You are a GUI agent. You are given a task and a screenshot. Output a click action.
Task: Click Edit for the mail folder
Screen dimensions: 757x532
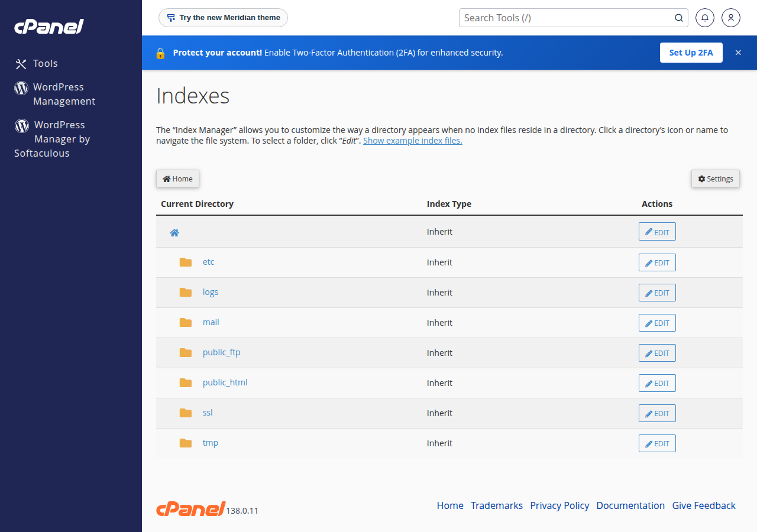(x=657, y=323)
